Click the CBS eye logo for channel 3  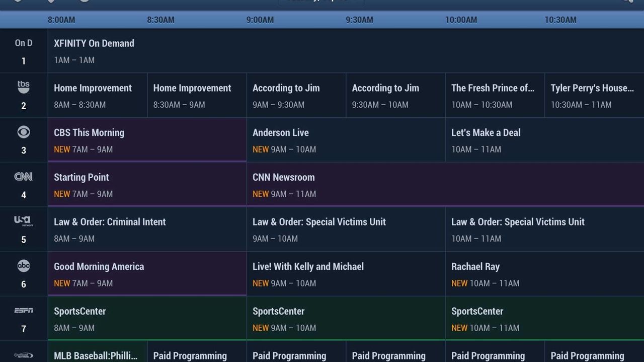pyautogui.click(x=23, y=132)
